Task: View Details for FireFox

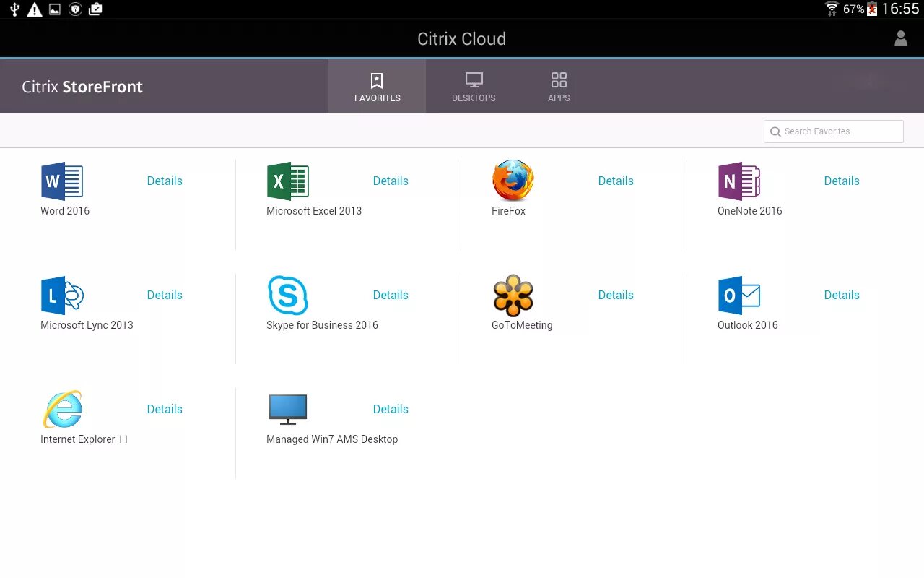Action: [x=616, y=181]
